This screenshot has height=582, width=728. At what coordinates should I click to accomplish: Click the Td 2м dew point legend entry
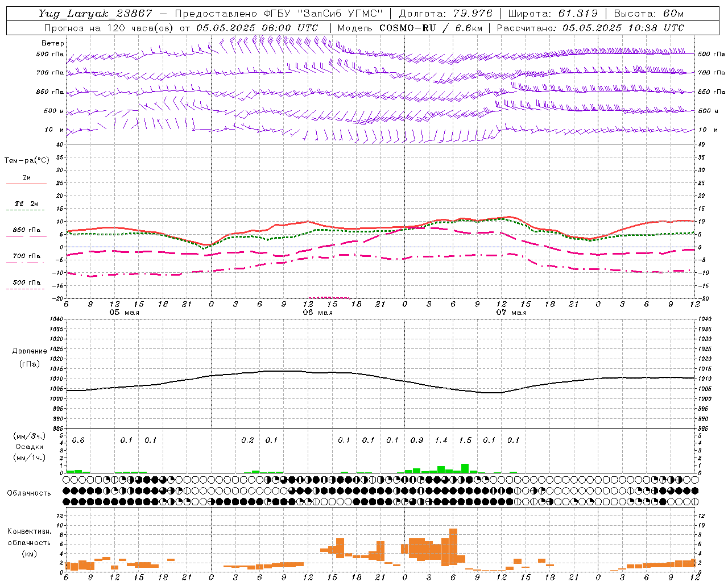click(27, 203)
